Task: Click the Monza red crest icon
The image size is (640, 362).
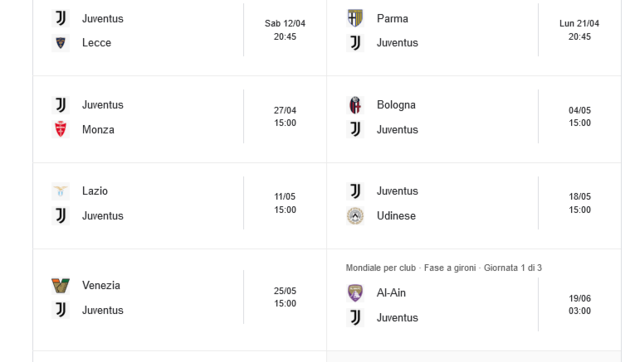Action: tap(60, 129)
